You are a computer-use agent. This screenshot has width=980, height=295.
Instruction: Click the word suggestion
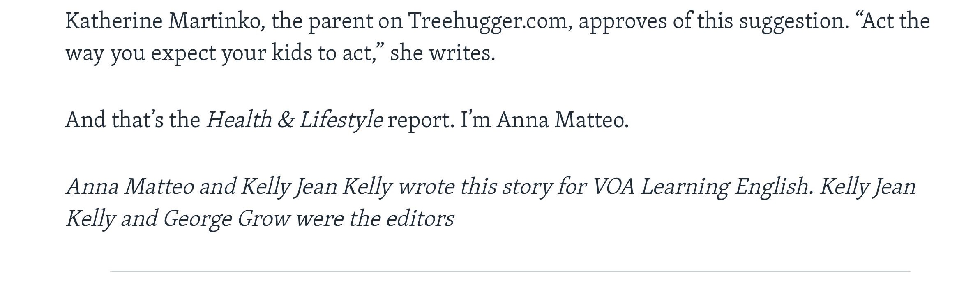point(793,21)
